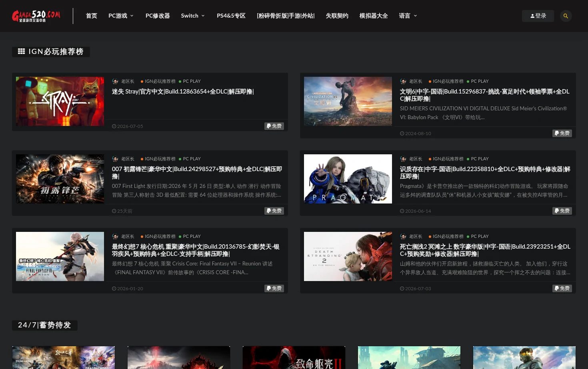The image size is (588, 369).
Task: Click author avatar on the 007 初露锋芒 card
Action: (x=115, y=159)
